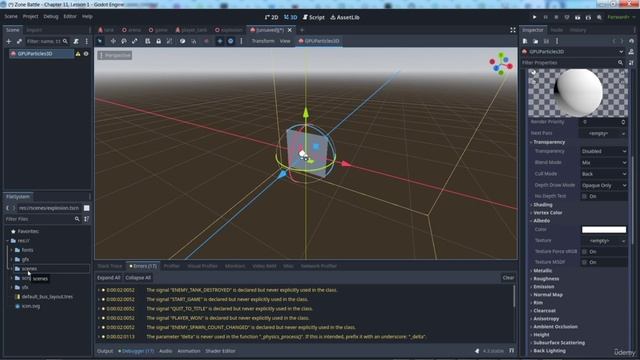Toggle the No Depth Test On checkbox
640x360 pixels.
coord(584,196)
